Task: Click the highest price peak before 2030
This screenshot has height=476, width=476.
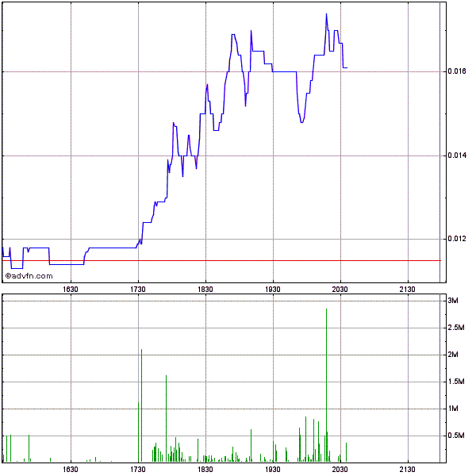Action: tap(326, 14)
